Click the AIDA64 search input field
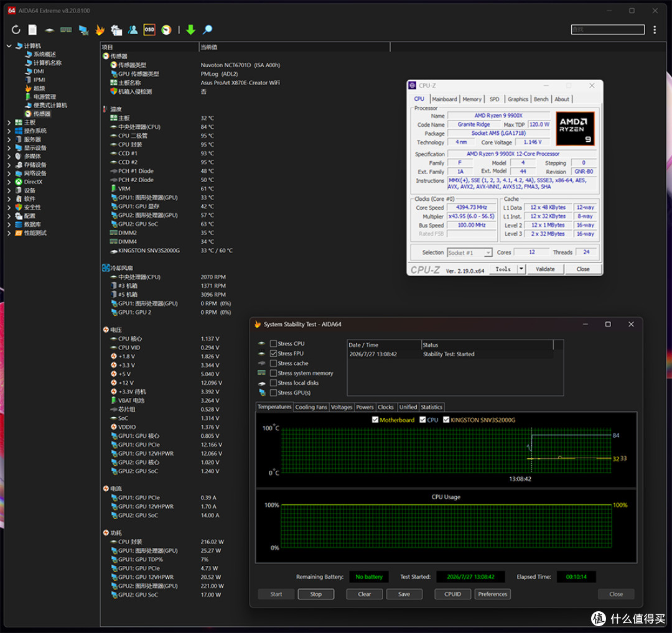 coord(608,29)
